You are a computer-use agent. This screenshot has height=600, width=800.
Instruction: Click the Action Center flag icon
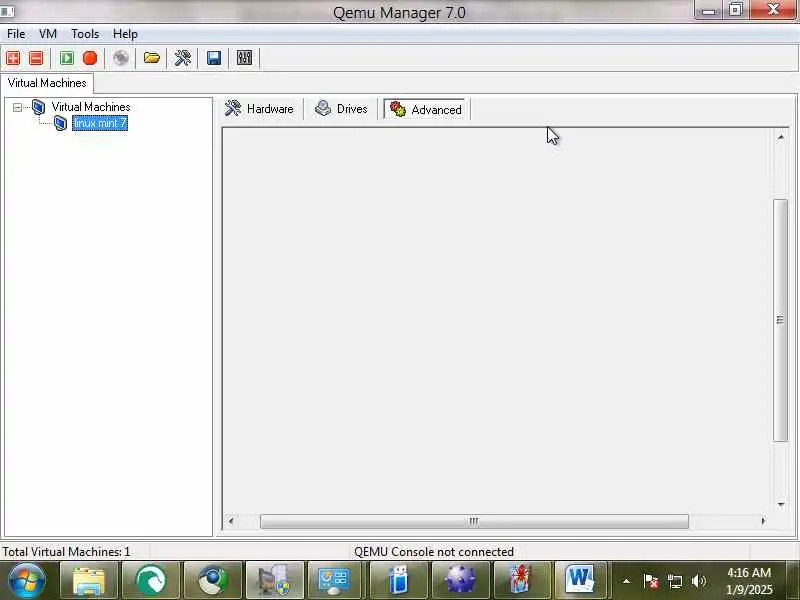pos(651,581)
